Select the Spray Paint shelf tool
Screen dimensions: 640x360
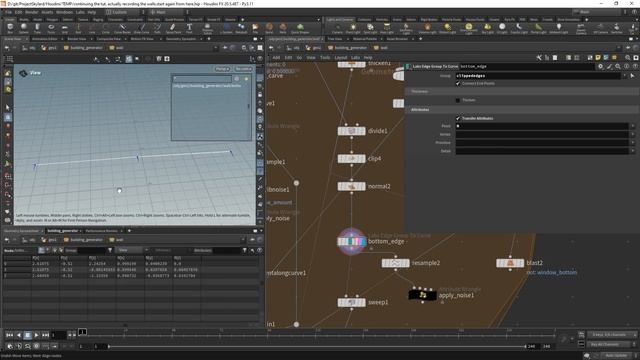[x=173, y=28]
